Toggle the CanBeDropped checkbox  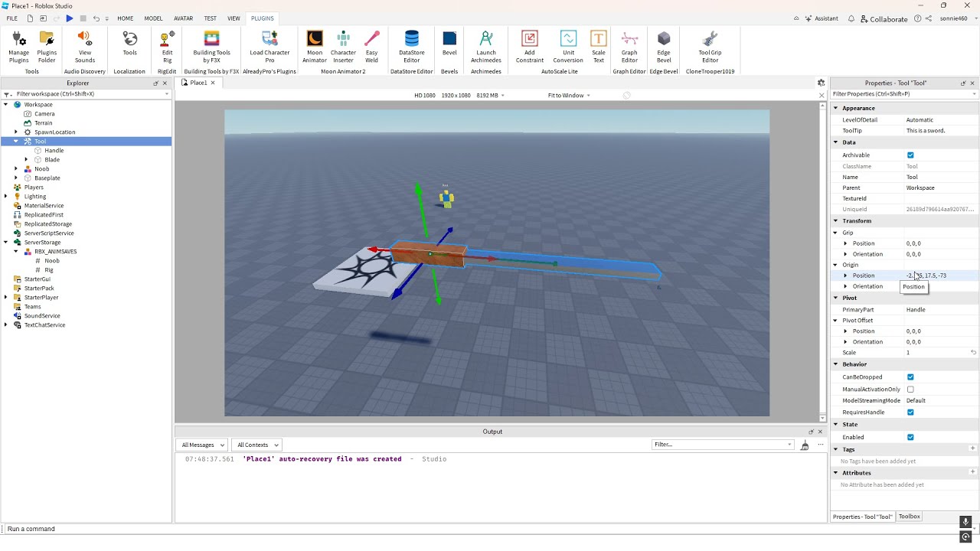[910, 377]
